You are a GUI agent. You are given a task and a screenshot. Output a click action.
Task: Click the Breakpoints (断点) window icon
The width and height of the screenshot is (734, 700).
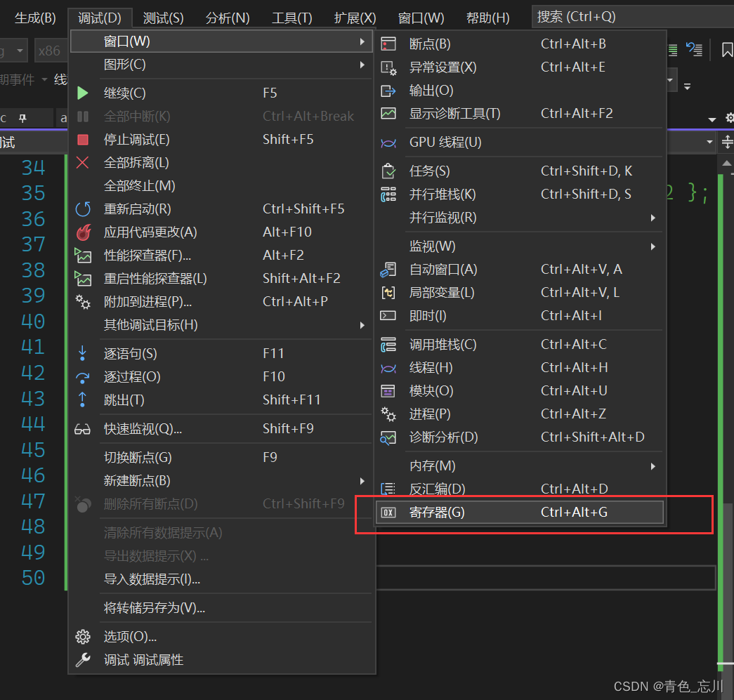click(388, 44)
